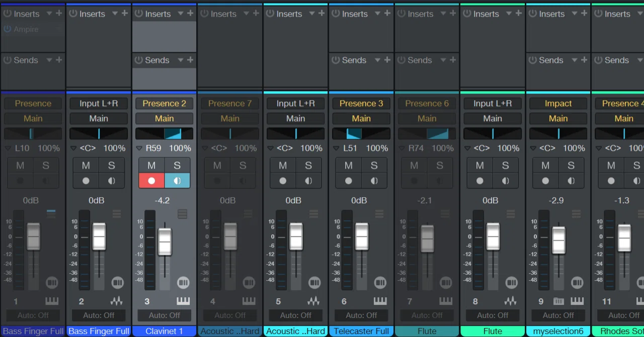Open the Presence 3 input selector
644x337 pixels.
click(x=361, y=103)
